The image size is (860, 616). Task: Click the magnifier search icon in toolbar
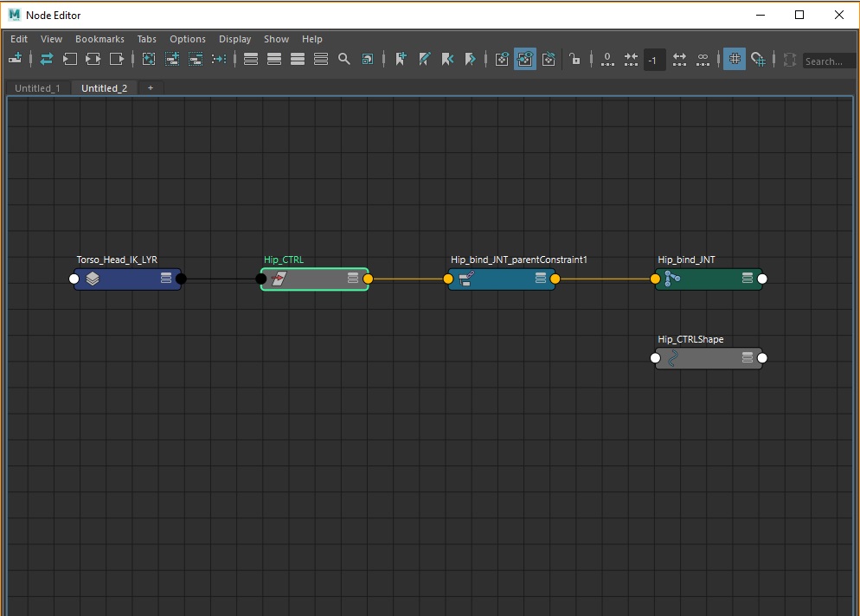344,59
